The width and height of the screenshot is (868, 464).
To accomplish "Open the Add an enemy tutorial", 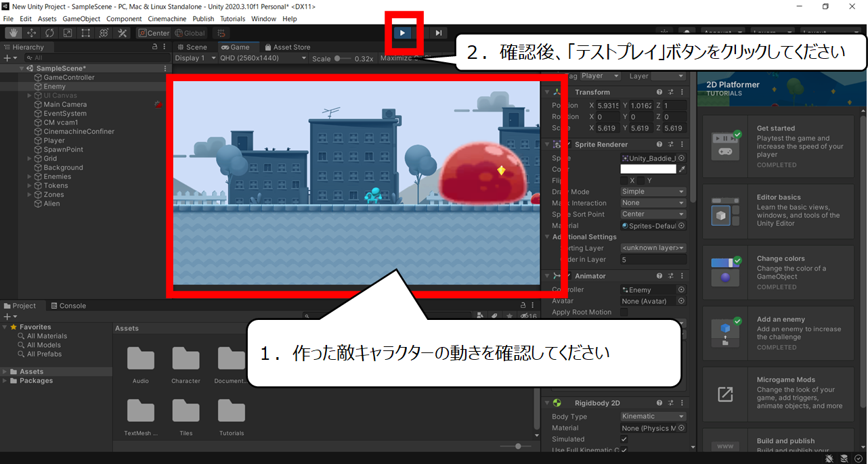I will 778,333.
